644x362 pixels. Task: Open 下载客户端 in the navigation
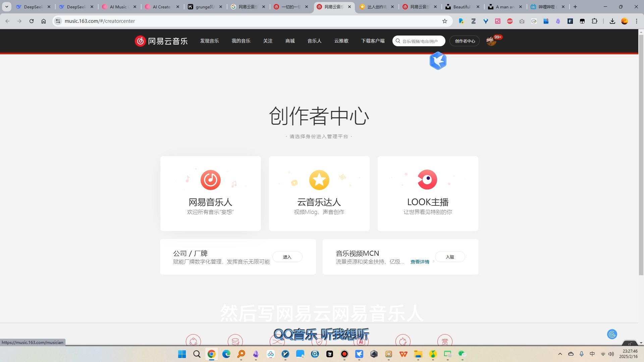pos(373,41)
